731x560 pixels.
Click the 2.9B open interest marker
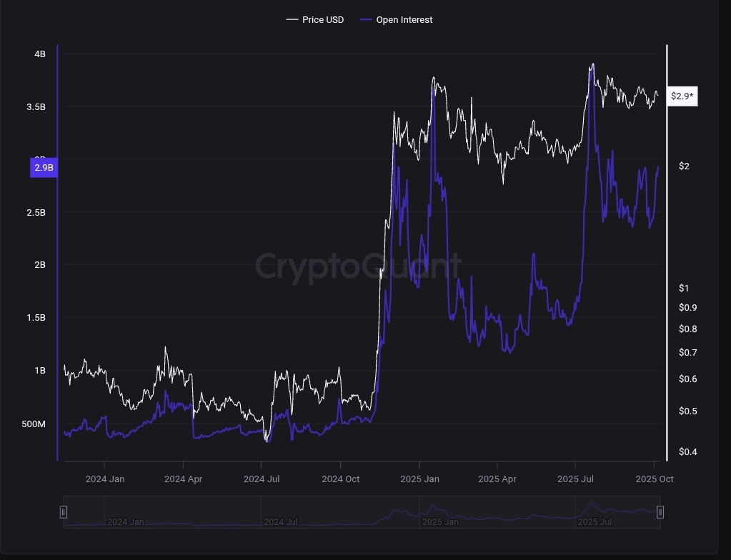click(43, 168)
